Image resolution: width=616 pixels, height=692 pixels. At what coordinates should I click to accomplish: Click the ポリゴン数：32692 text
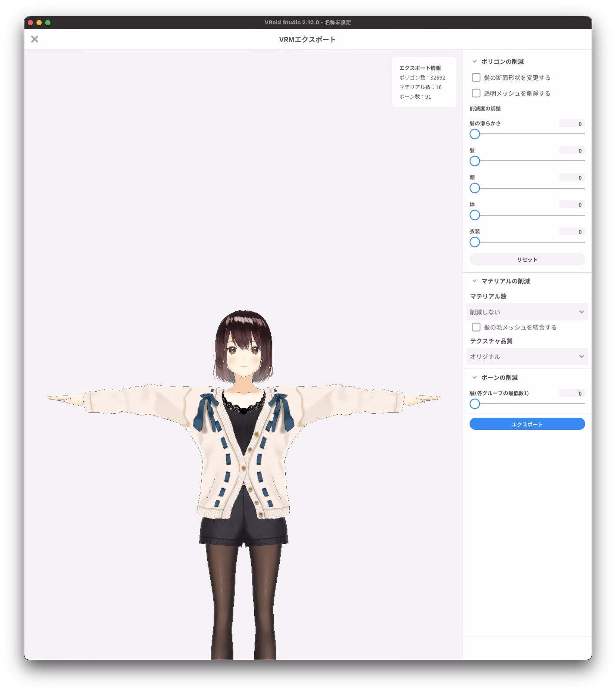point(422,78)
